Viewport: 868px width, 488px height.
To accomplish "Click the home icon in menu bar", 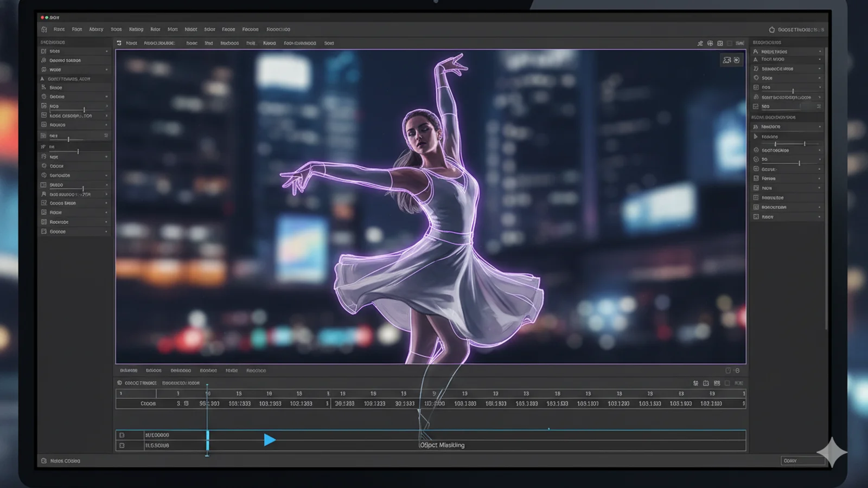I will pos(44,29).
